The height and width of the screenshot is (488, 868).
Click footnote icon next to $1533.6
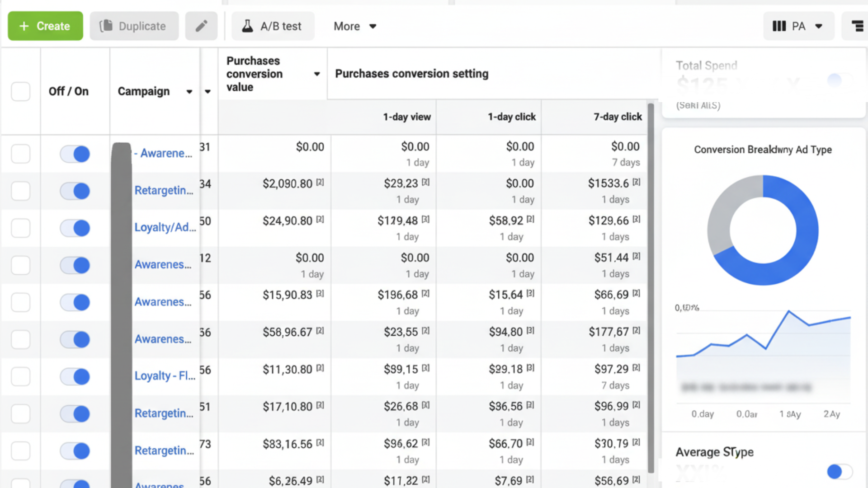[636, 183]
